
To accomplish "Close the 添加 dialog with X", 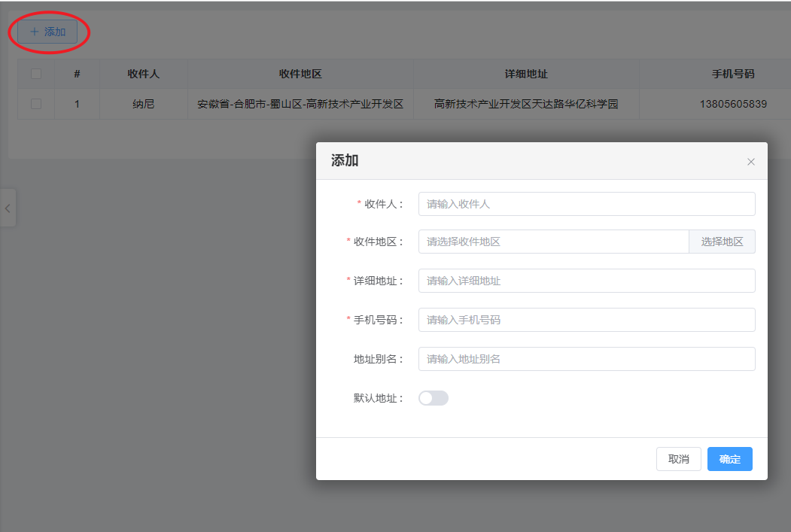I will pyautogui.click(x=750, y=162).
